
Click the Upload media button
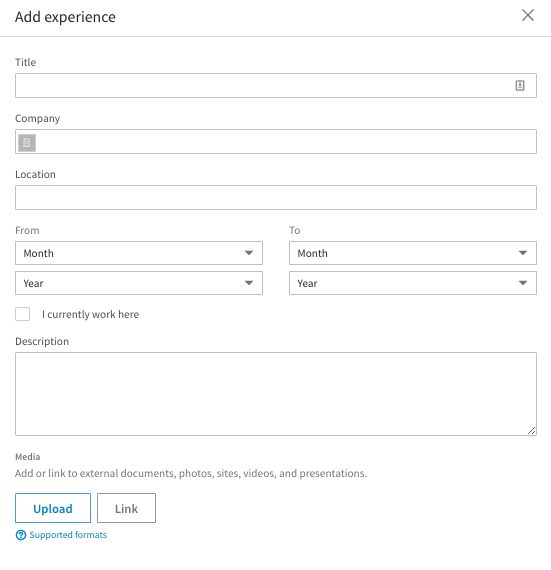pyautogui.click(x=53, y=508)
